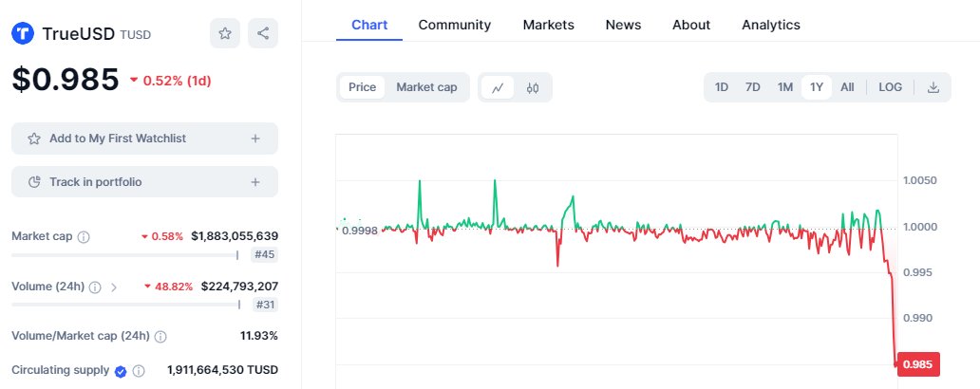Open the Markets tab
Viewport: 980px width, 389px height.
(548, 25)
